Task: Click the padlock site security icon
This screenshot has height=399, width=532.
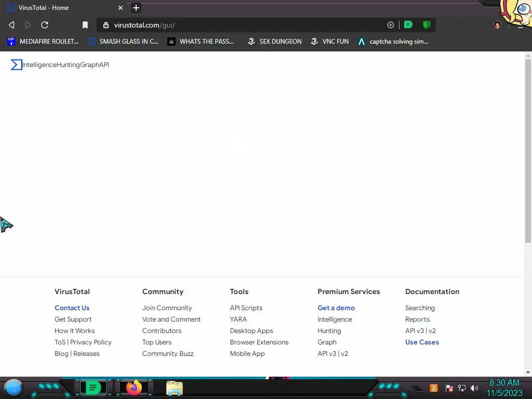Action: pos(106,25)
